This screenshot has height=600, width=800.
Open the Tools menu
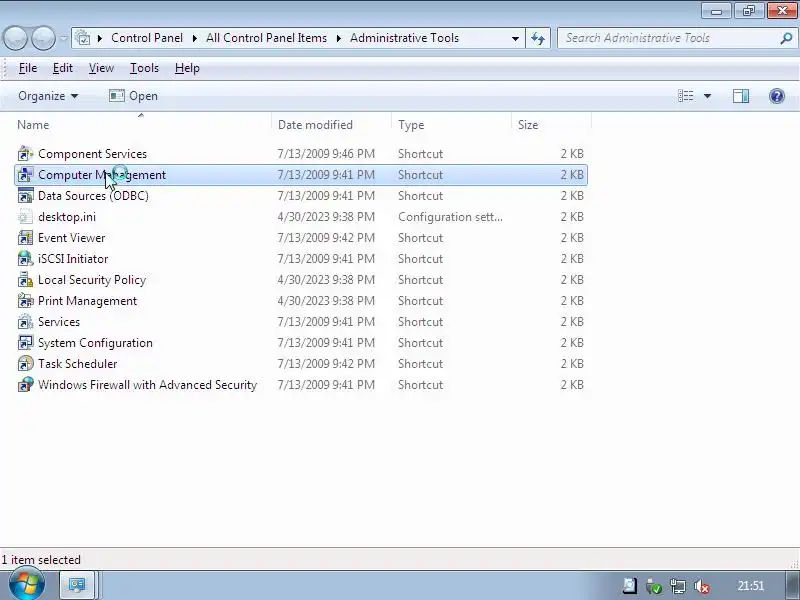144,68
